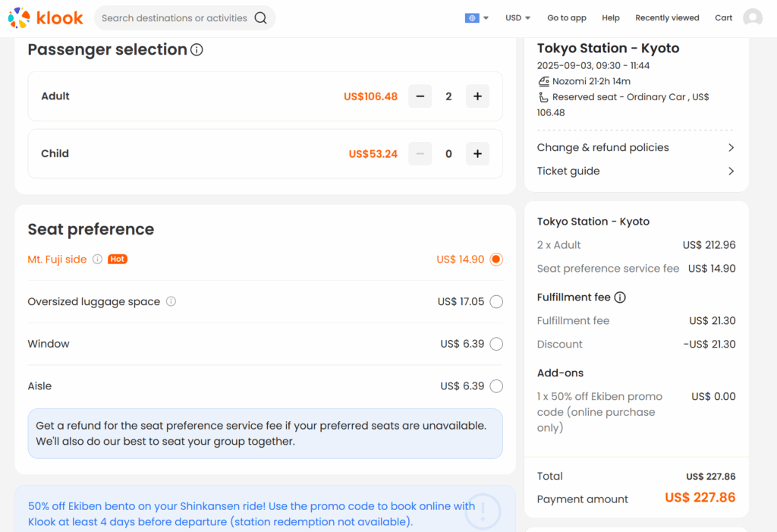Increase Adult passenger count with plus
Screen dimensions: 777x532
click(477, 96)
